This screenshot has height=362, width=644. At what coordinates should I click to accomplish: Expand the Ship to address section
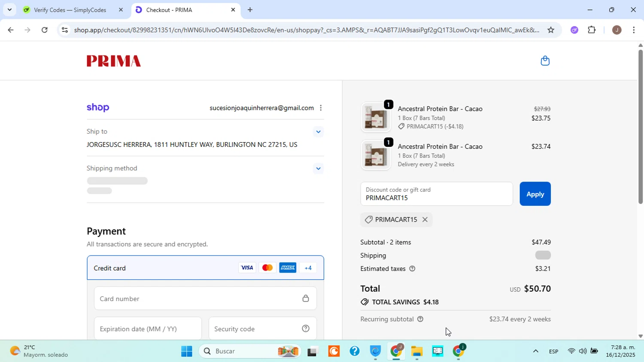point(318,132)
